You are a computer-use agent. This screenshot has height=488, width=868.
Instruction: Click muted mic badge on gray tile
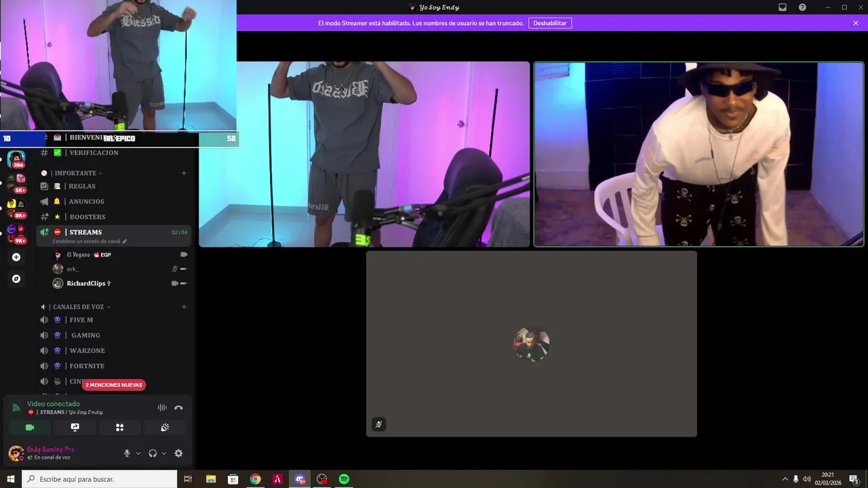tap(378, 424)
